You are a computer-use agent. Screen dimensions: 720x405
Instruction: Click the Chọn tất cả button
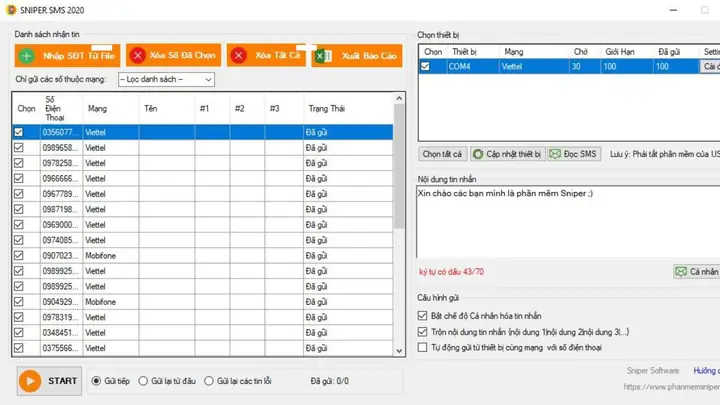pyautogui.click(x=442, y=154)
